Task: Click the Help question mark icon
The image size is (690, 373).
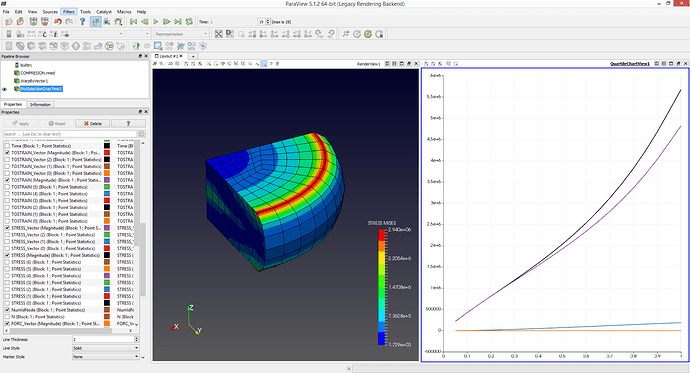Action: point(82,22)
